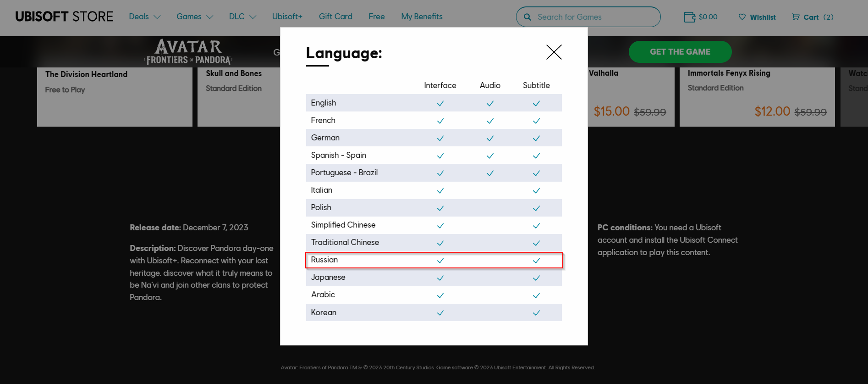Screen dimensions: 868x384
Task: Select the French language row label
Action: pyautogui.click(x=323, y=120)
